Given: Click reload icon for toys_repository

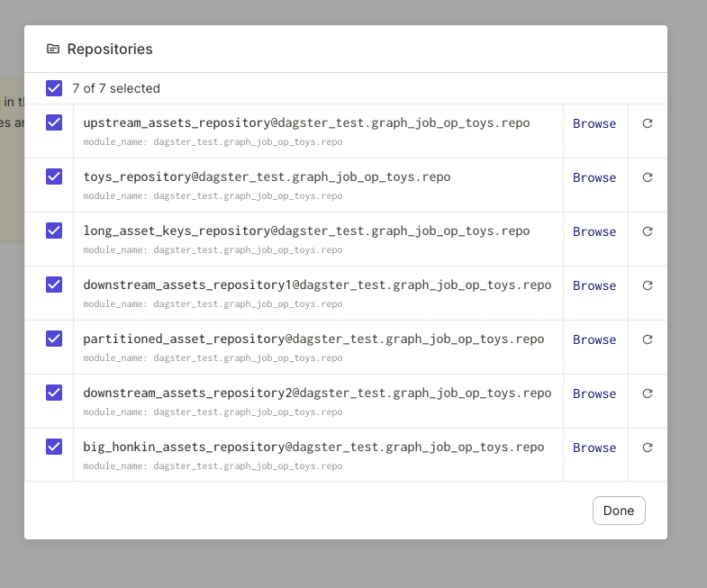Looking at the screenshot, I should (x=647, y=177).
